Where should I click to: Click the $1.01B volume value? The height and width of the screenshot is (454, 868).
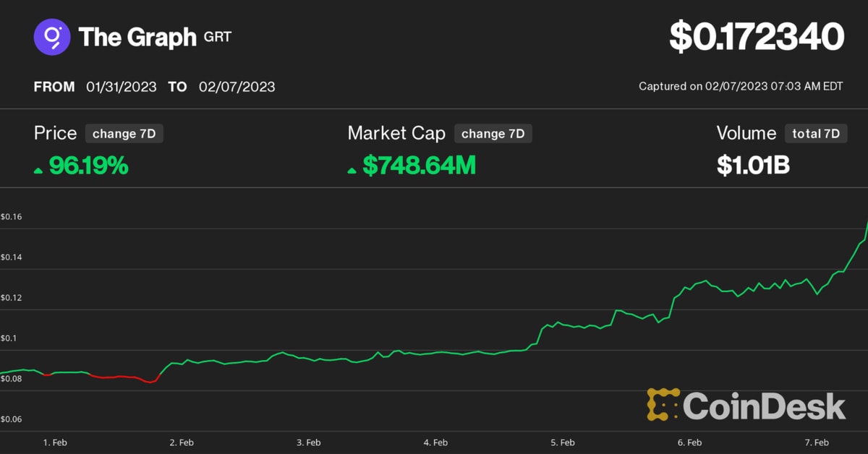pyautogui.click(x=753, y=166)
